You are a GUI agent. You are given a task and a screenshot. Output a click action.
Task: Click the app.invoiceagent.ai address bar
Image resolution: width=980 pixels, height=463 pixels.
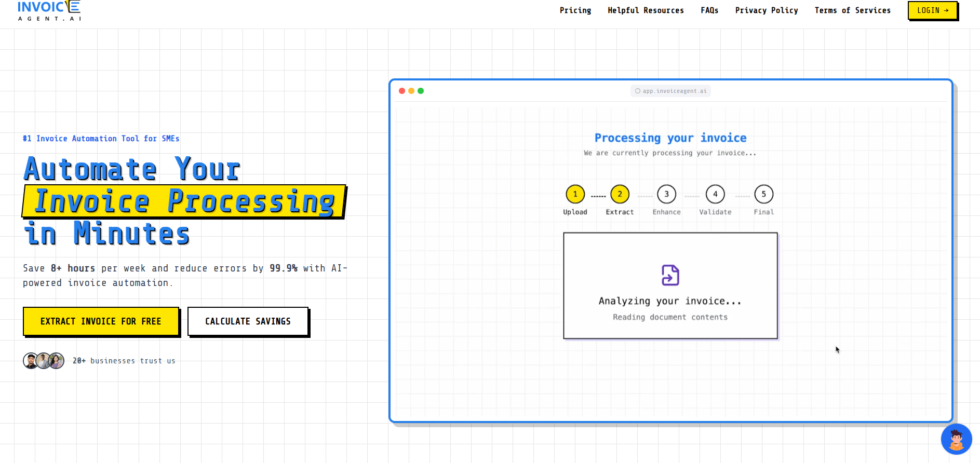(670, 91)
